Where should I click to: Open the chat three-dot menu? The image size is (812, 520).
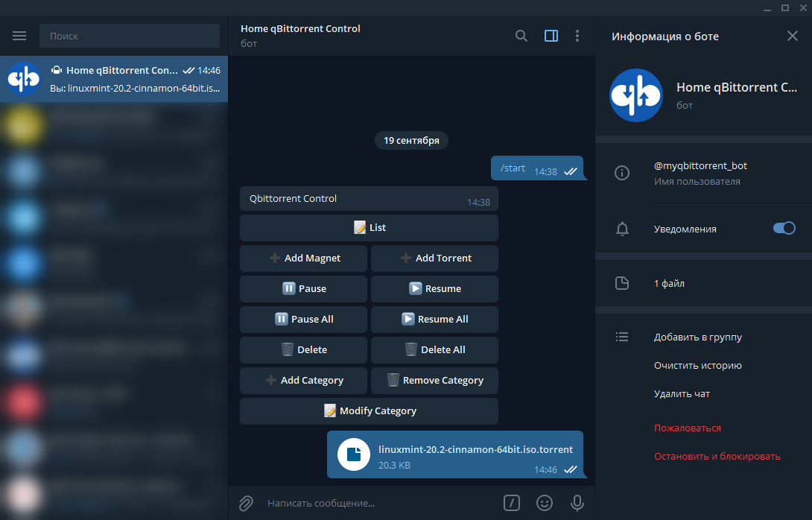click(577, 35)
